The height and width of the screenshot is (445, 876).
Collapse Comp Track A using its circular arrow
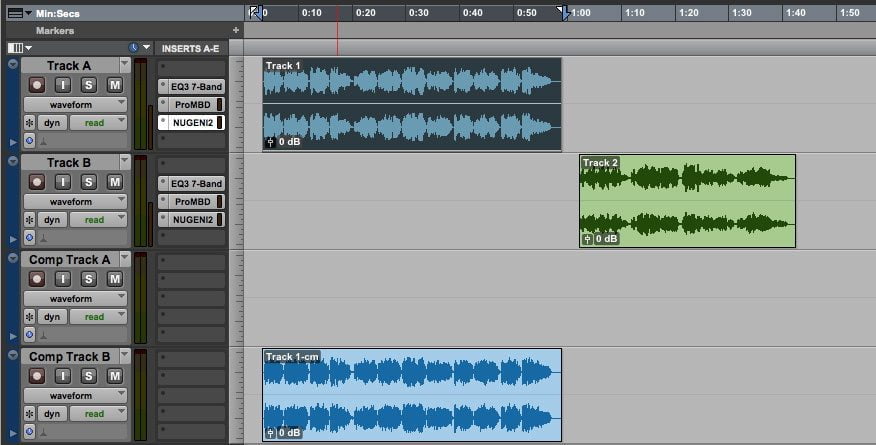(12, 259)
